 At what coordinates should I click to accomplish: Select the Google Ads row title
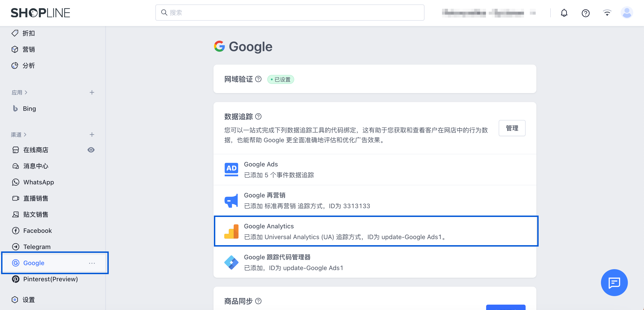261,164
